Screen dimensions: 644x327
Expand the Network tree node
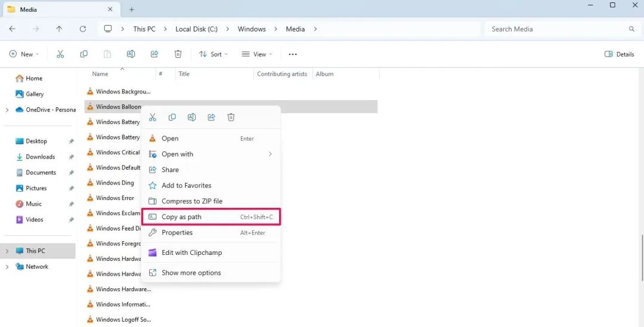7,267
